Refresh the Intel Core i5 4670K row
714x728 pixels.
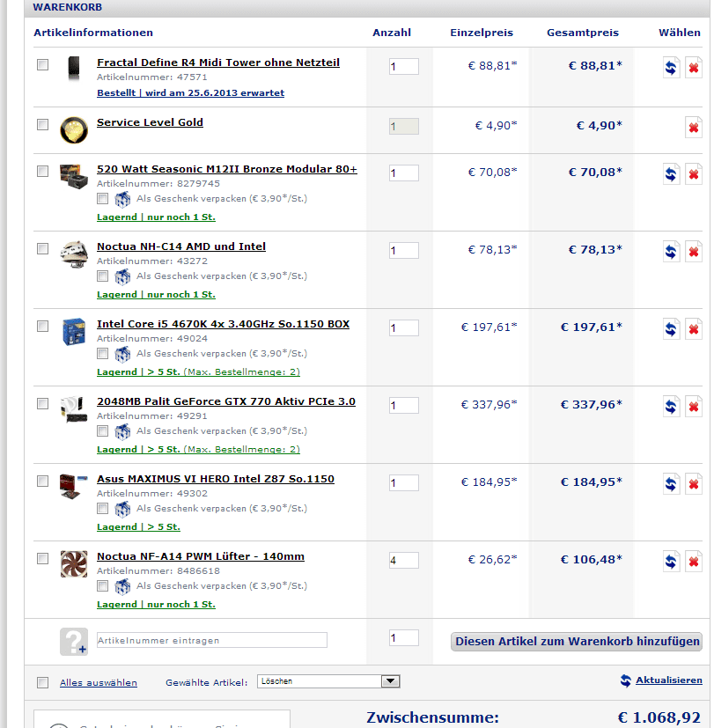671,329
